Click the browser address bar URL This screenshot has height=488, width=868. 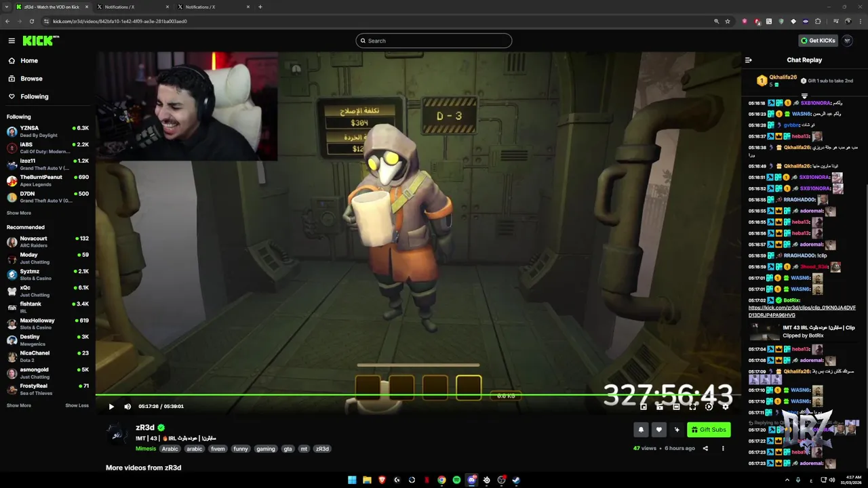[120, 21]
